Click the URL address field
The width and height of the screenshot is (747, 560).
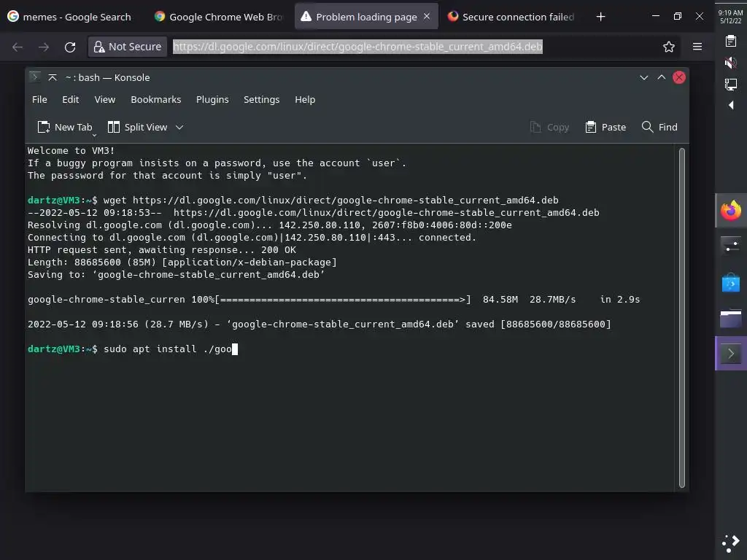(x=357, y=47)
